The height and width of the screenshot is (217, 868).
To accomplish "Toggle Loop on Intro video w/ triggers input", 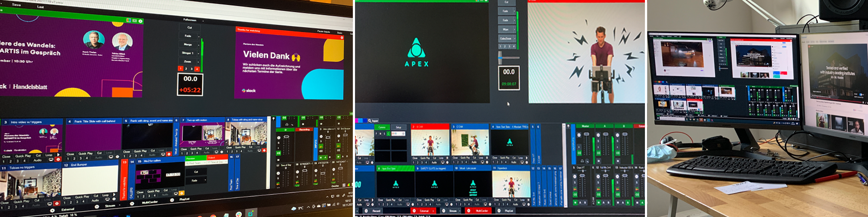I will [49, 155].
